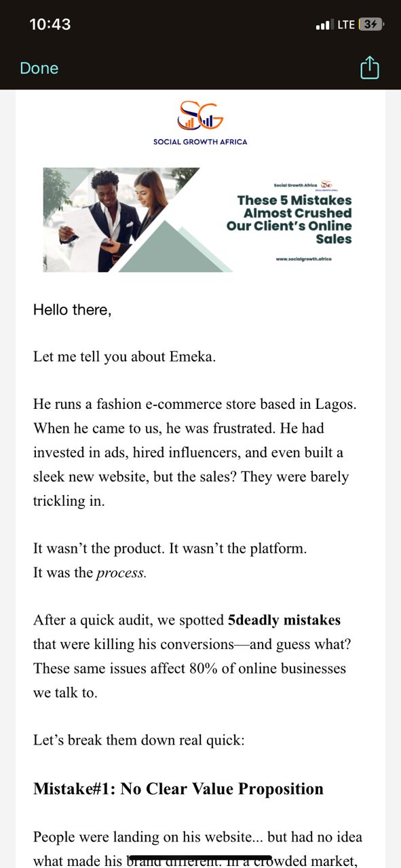This screenshot has width=401, height=868.
Task: Tap the Hello there, greeting
Action: coord(72,310)
